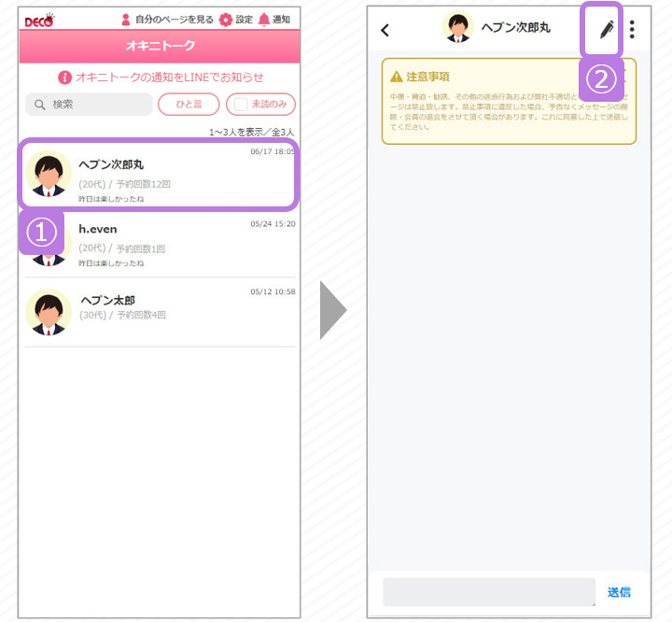The width and height of the screenshot is (672, 622).
Task: Open the h.even conversation
Action: tap(159, 245)
